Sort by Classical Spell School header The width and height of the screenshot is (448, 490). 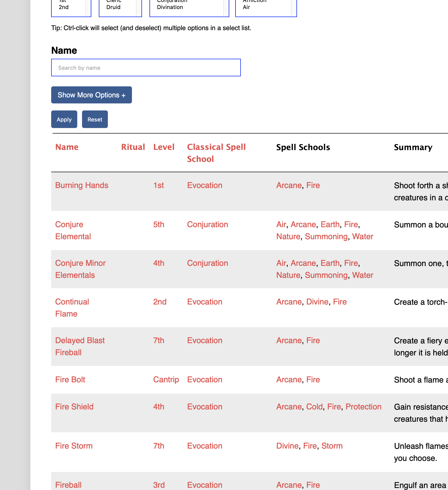[216, 153]
